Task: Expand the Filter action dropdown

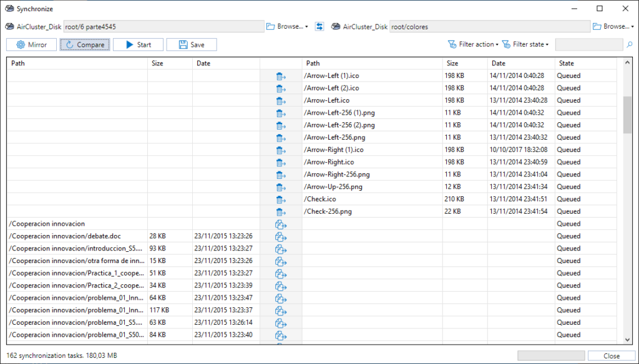Action: click(473, 44)
